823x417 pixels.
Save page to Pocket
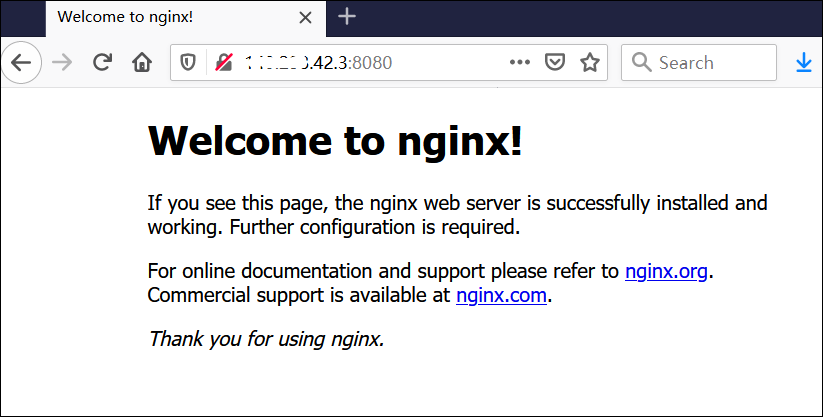point(555,62)
